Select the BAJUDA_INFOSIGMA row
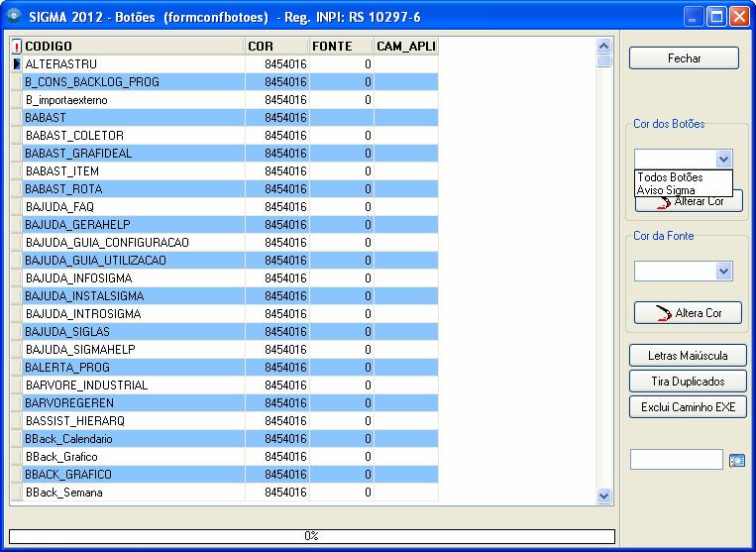 [x=230, y=278]
